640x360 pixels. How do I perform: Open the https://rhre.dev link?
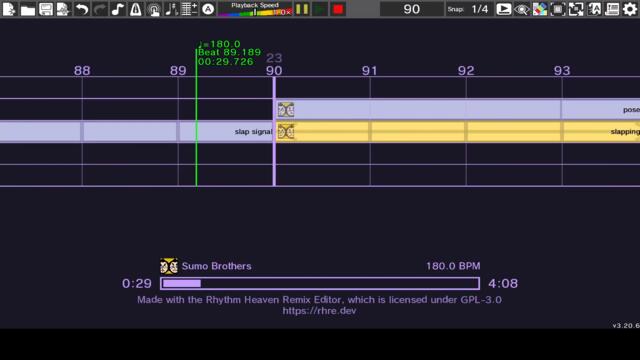pyautogui.click(x=319, y=311)
